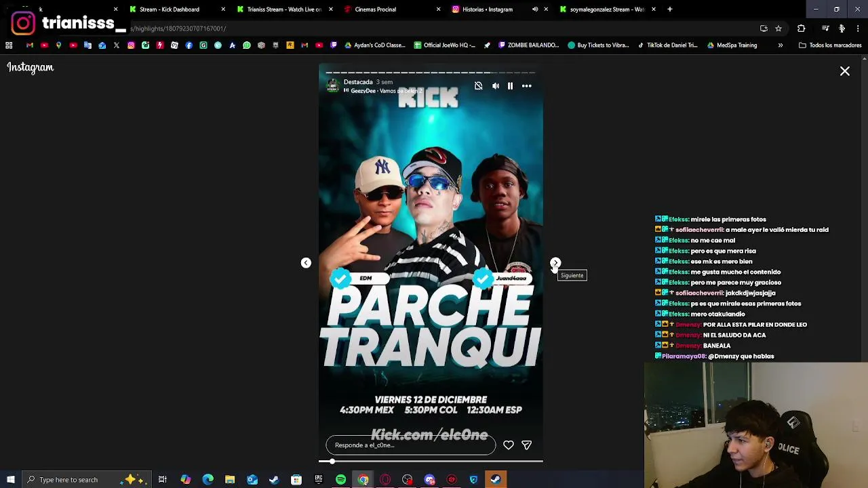Open the MedSpa Training bookmark
Image resolution: width=868 pixels, height=488 pixels.
coord(731,45)
